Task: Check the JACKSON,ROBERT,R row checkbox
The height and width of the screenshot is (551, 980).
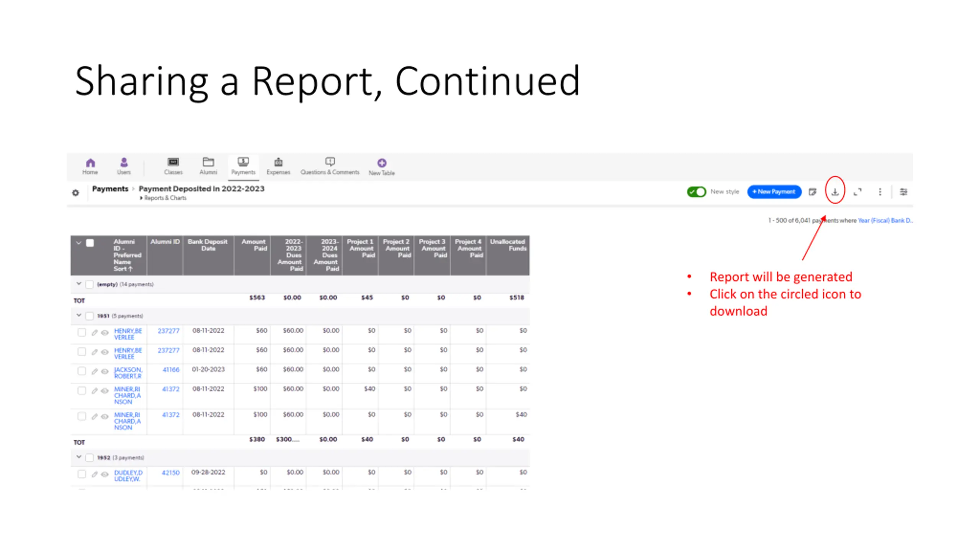Action: click(x=82, y=371)
